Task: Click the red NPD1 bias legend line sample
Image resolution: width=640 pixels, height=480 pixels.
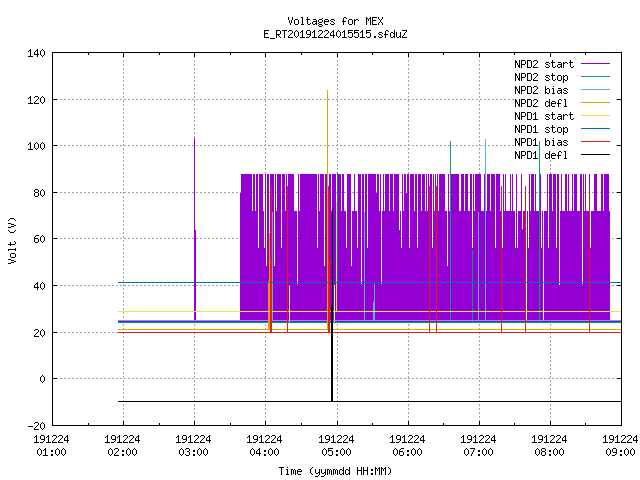Action: (x=595, y=142)
